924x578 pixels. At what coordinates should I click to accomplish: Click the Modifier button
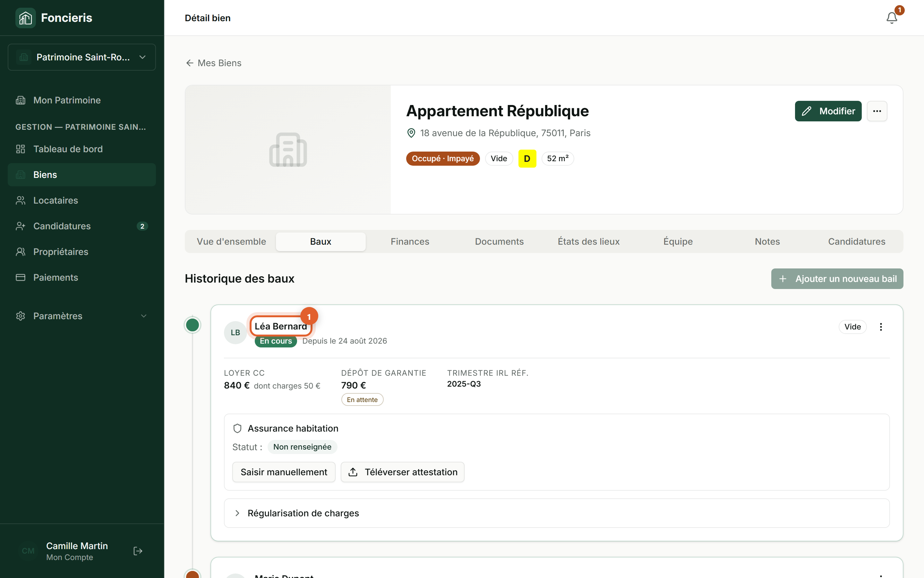click(828, 111)
